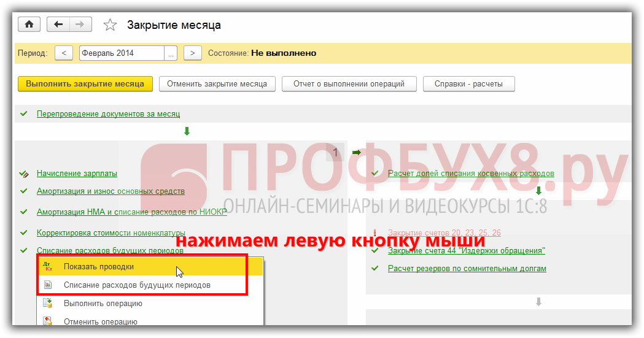644x338 pixels.
Task: Open Амортизация и износ основных средств link
Action: tap(111, 191)
